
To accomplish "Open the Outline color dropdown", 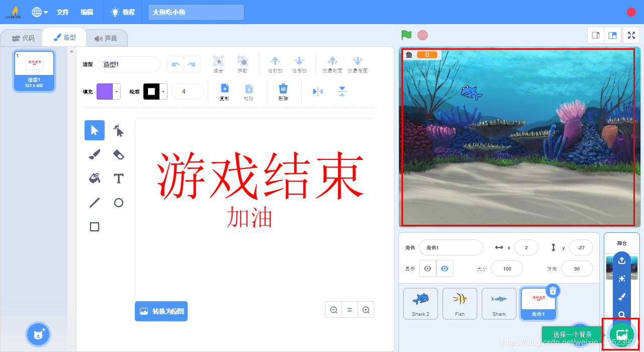I will (164, 92).
